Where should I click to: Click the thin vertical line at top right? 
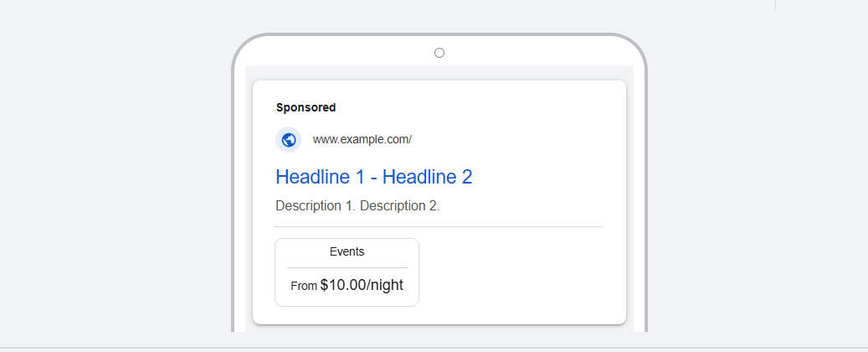point(775,5)
